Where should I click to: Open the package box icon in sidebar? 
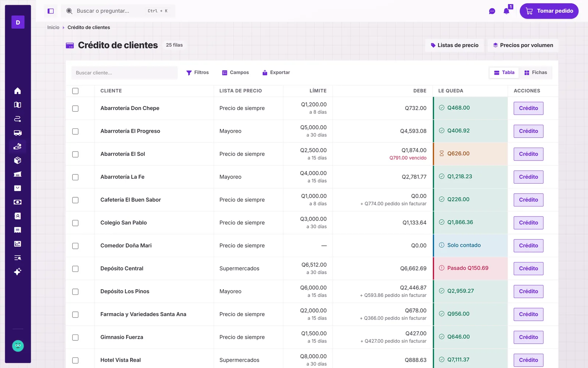coord(18,160)
